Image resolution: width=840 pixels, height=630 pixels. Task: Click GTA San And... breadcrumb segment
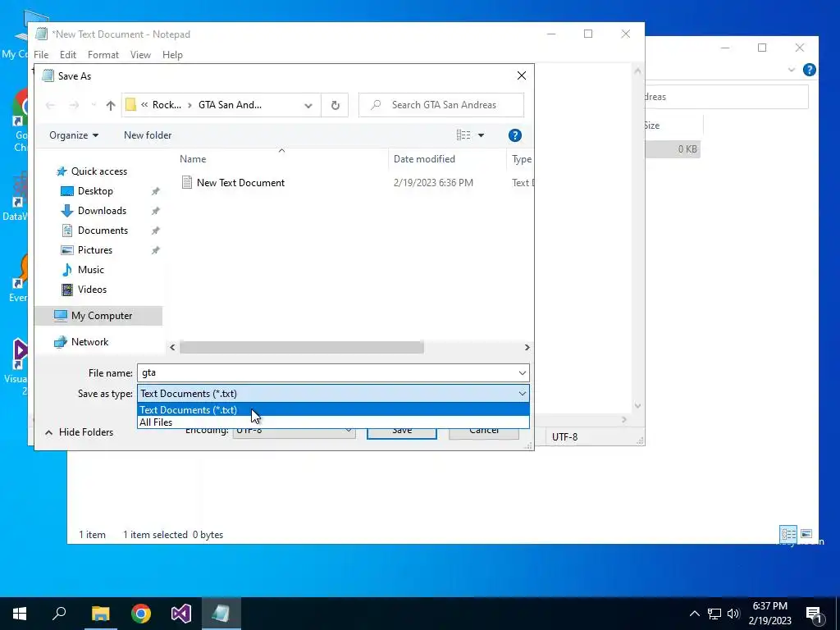[230, 105]
